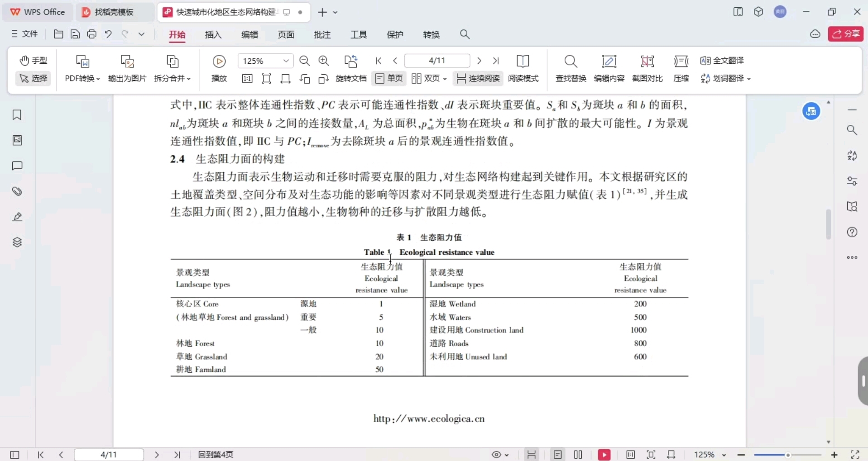Go to first page in toolbar
Viewport: 868px width, 461px height.
click(x=379, y=61)
